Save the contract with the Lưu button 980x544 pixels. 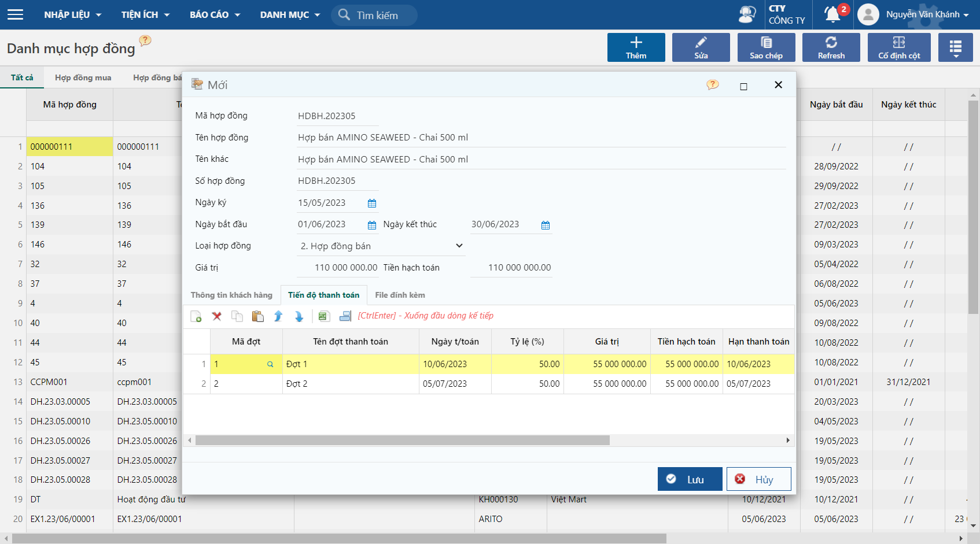coord(690,479)
